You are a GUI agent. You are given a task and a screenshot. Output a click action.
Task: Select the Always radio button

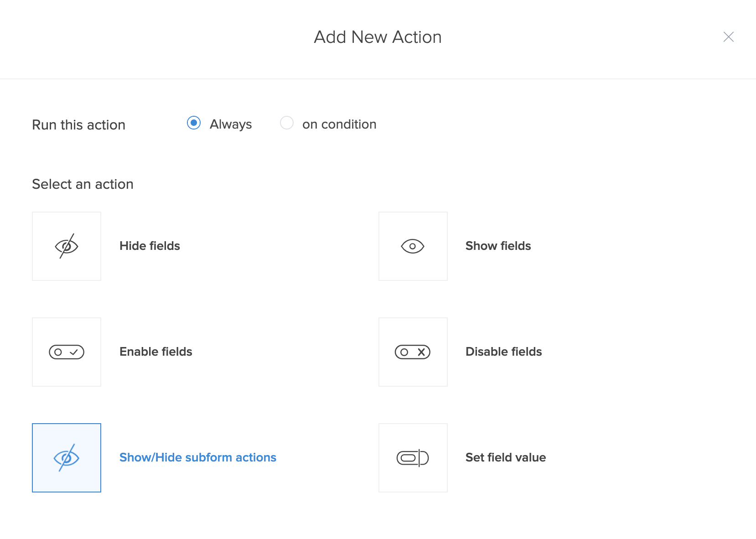[x=194, y=123]
